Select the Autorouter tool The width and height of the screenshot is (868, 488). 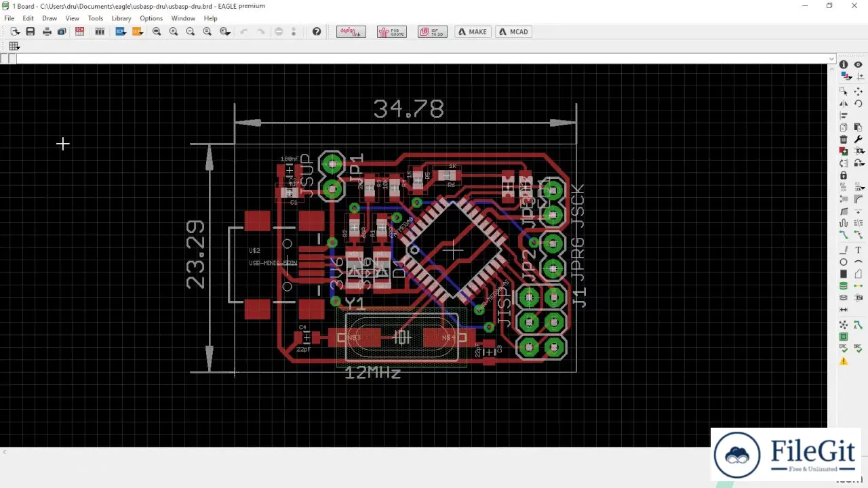pos(858,325)
